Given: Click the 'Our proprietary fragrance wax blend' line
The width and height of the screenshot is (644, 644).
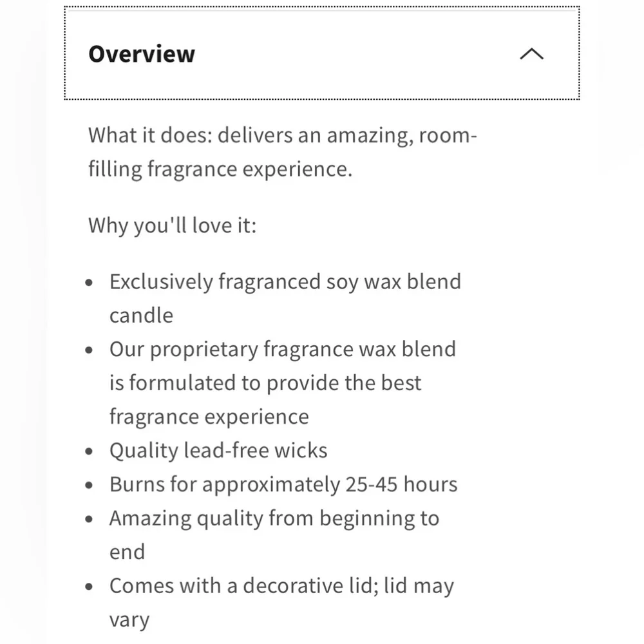Looking at the screenshot, I should 283,350.
